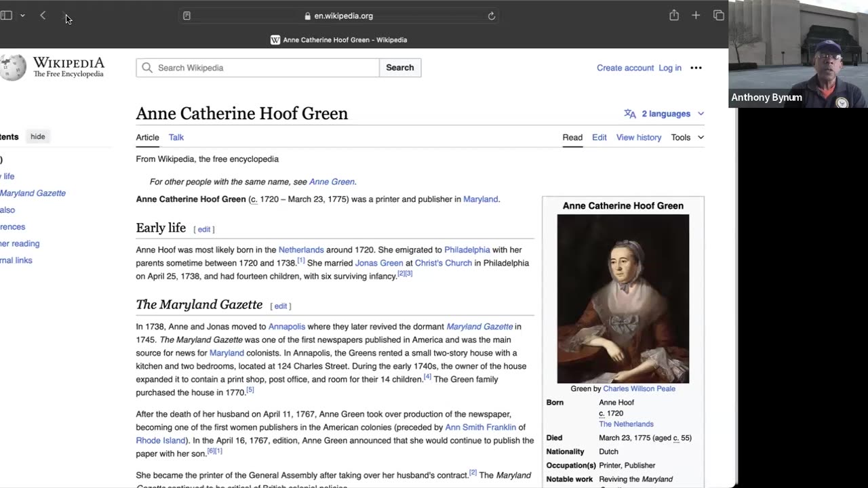Image resolution: width=868 pixels, height=488 pixels.
Task: Click the portrait of Anne Green
Action: pos(623,299)
